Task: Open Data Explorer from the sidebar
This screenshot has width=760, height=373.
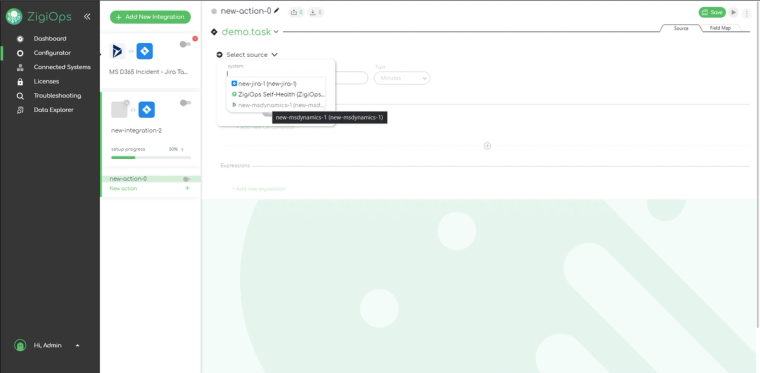Action: tap(53, 110)
